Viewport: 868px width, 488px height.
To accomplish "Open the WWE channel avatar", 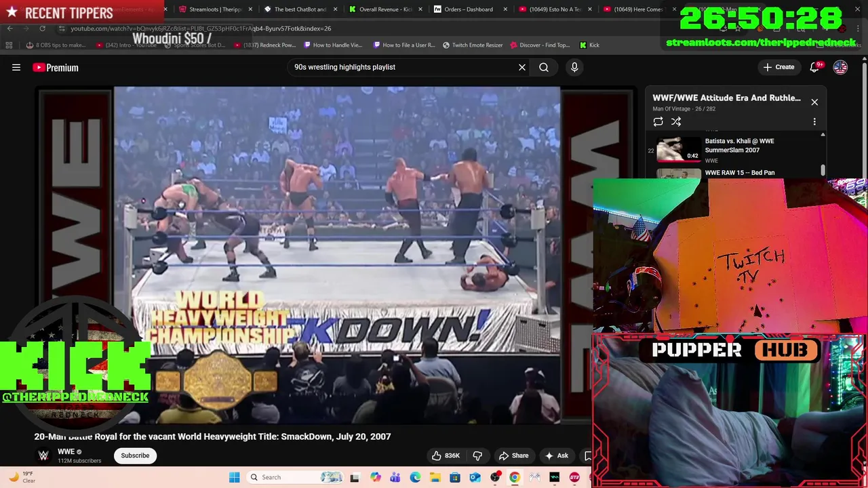I will pyautogui.click(x=43, y=455).
